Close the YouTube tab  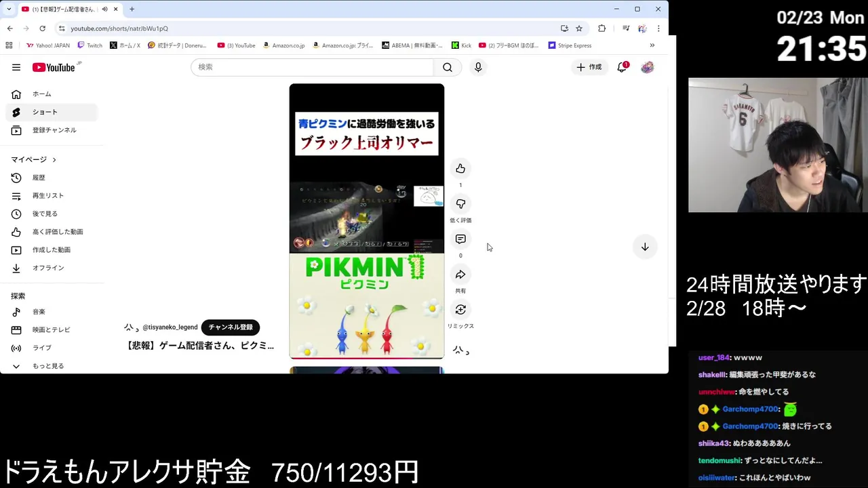pyautogui.click(x=115, y=9)
